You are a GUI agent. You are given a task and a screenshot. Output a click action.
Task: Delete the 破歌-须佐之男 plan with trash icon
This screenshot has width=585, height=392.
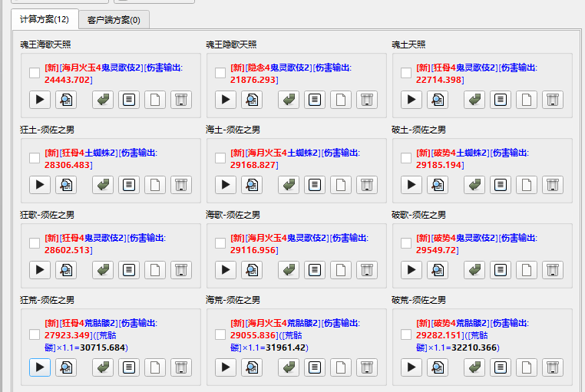pos(553,270)
